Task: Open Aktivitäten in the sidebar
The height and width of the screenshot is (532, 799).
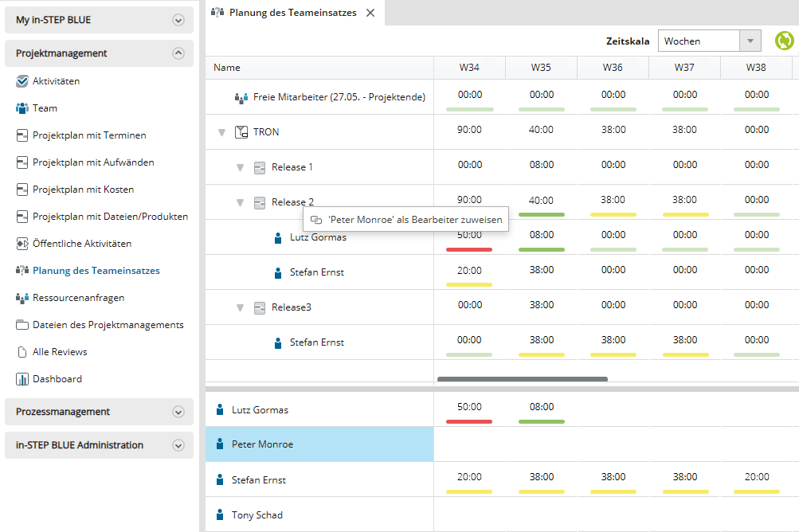Action: (x=56, y=81)
